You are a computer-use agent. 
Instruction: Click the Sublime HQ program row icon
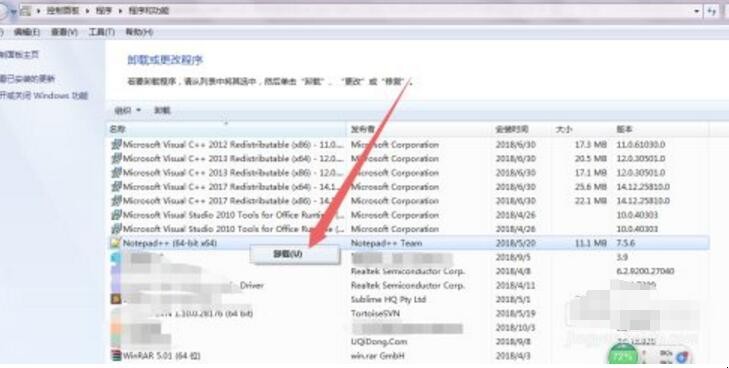116,299
